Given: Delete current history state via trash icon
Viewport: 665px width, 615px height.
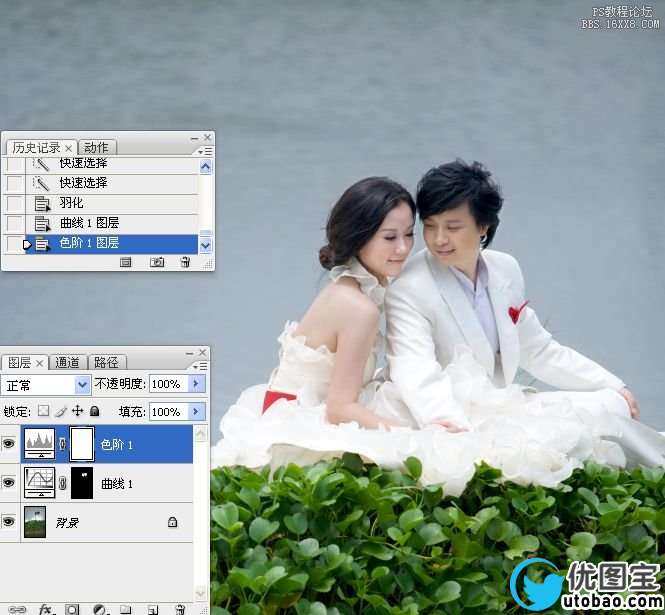Looking at the screenshot, I should (185, 262).
